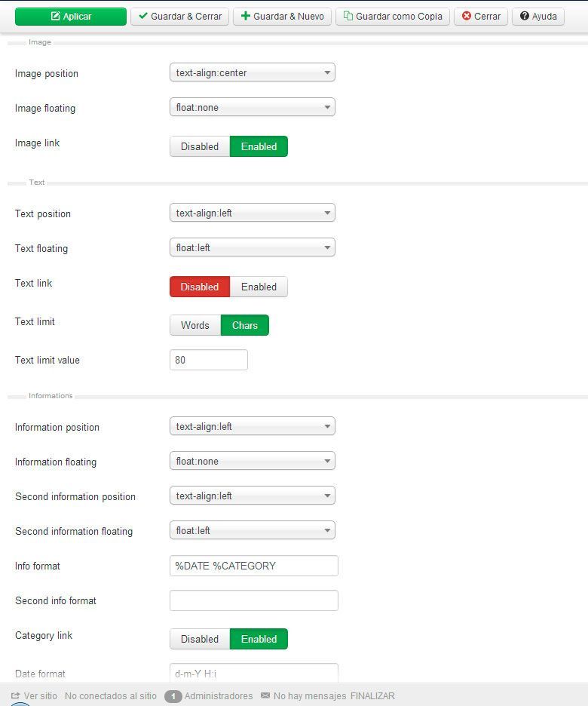Click the Category link label
This screenshot has height=706, width=588.
[44, 635]
